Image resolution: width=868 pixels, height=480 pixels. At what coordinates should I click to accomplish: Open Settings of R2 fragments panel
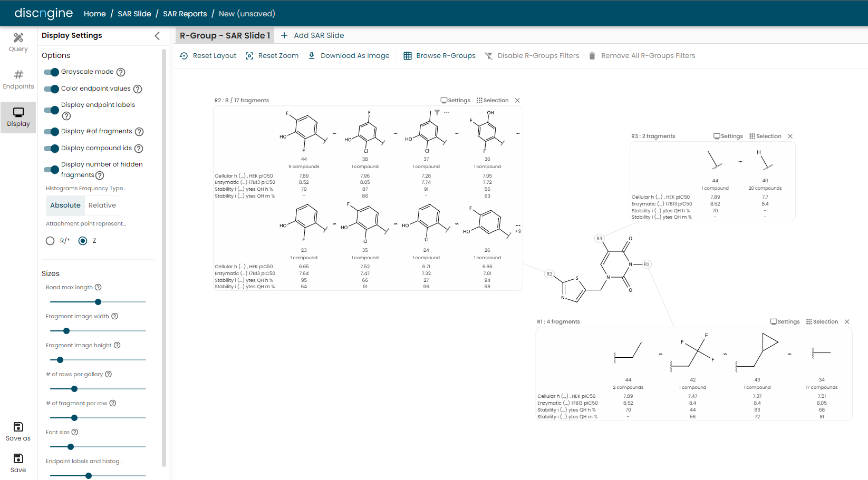coord(456,101)
